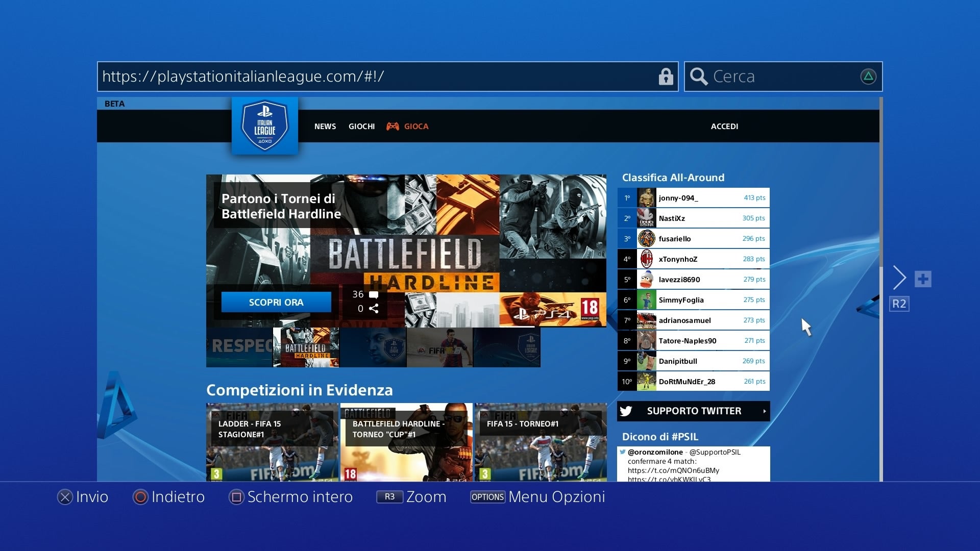Viewport: 980px width, 551px height.
Task: Click the Menu Opzioni label
Action: pos(557,497)
